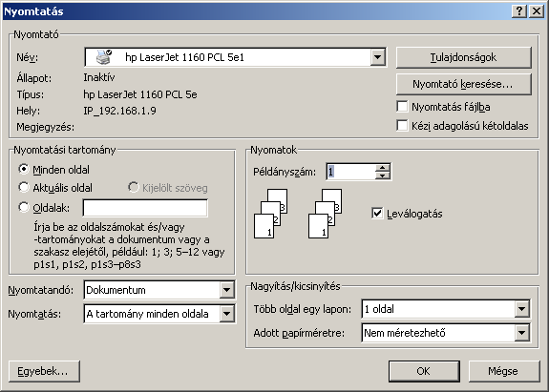Click the 'Nyomtatandó:' label
The width and height of the screenshot is (549, 392).
pos(41,290)
